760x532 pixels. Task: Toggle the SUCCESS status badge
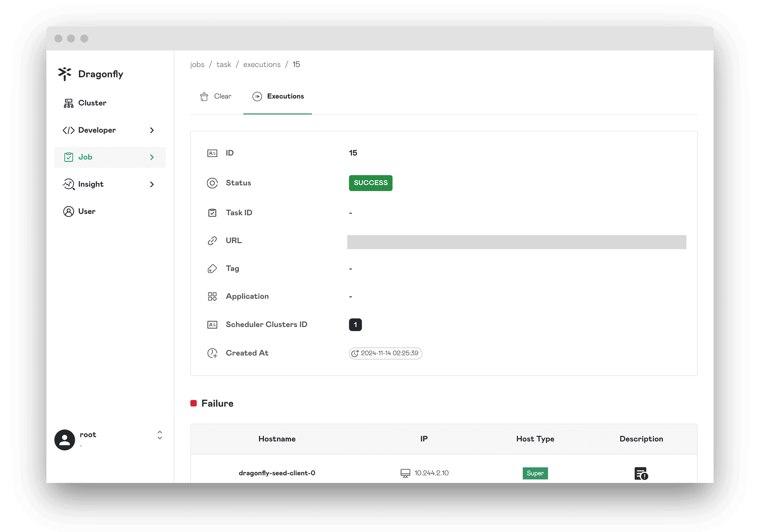click(370, 182)
